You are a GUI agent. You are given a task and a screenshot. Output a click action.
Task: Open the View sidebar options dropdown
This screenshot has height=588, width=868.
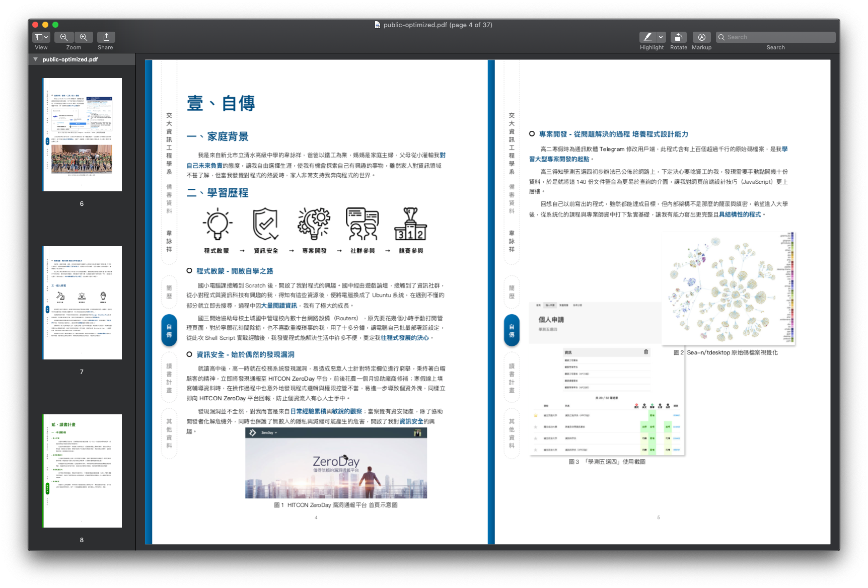pos(41,37)
